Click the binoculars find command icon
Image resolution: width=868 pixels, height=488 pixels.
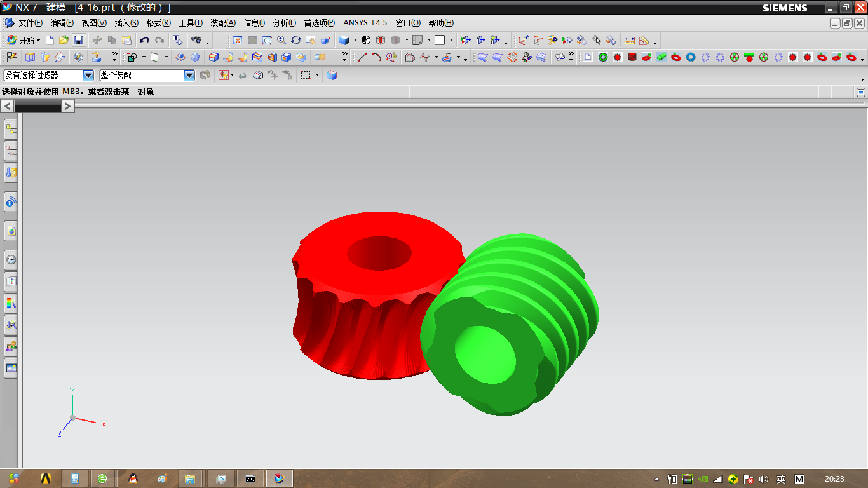coord(196,40)
